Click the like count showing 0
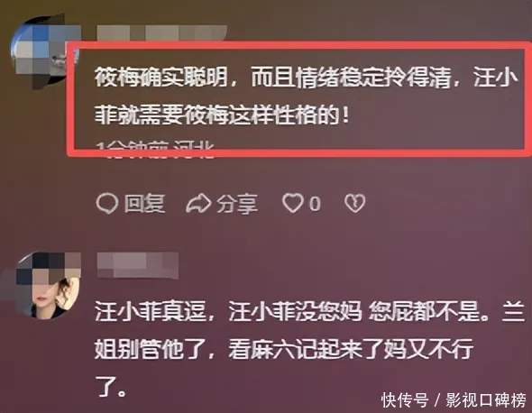 click(x=315, y=204)
